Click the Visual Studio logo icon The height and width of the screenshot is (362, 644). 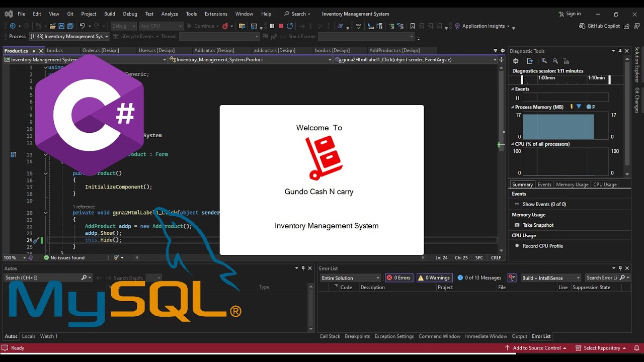pos(9,14)
